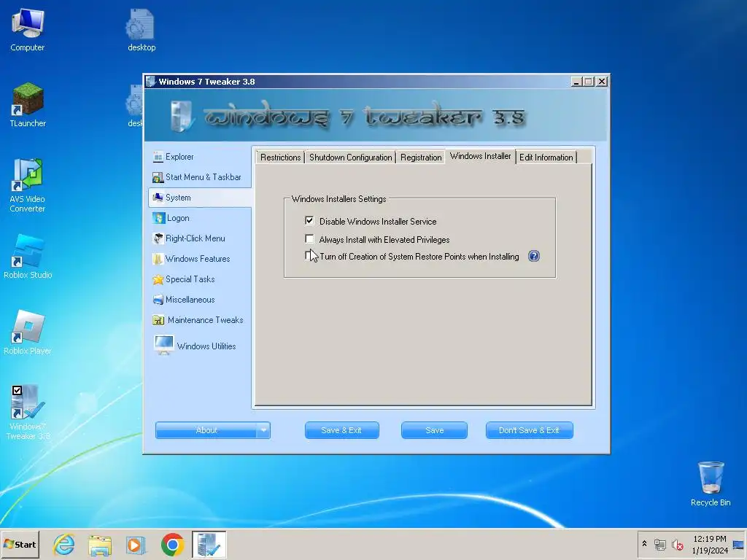Screen dimensions: 747x560
Task: Open the file explorer taskbar icon
Action: [100, 544]
